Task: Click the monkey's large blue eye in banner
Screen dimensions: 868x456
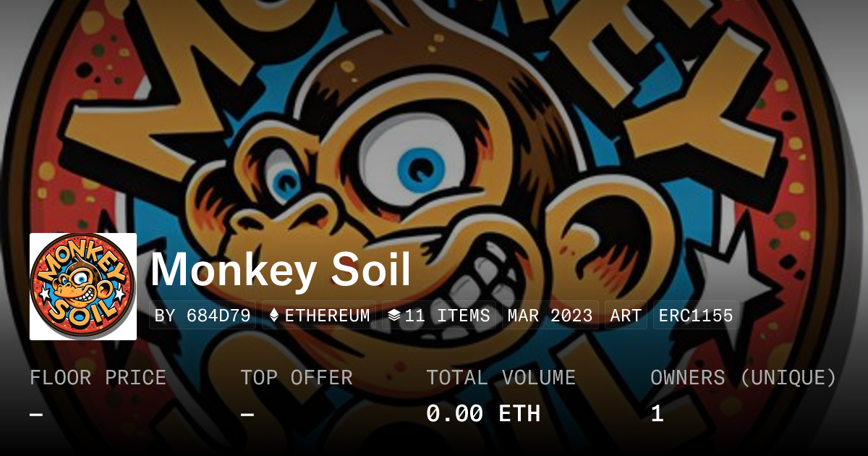Action: 418,170
